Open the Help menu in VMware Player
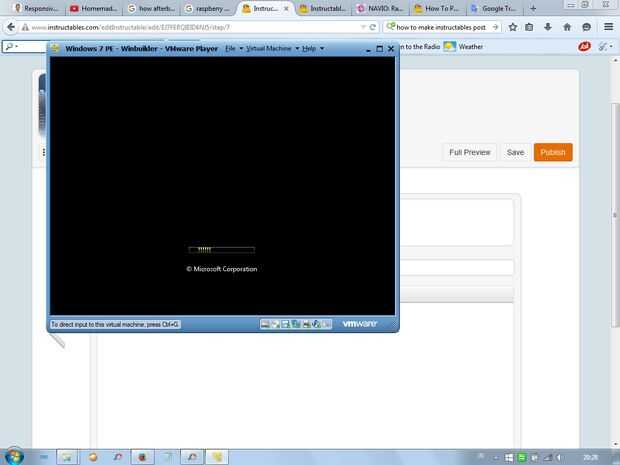 click(x=309, y=48)
